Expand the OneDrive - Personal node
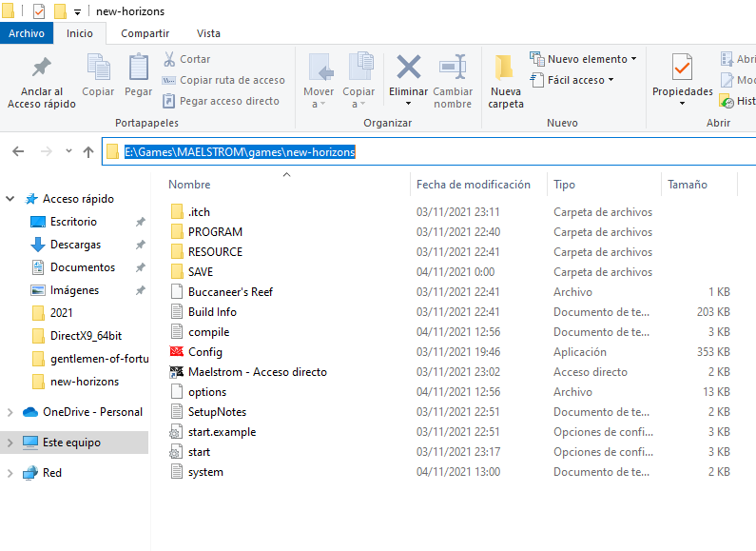Screen dimensions: 756x551 (10, 412)
